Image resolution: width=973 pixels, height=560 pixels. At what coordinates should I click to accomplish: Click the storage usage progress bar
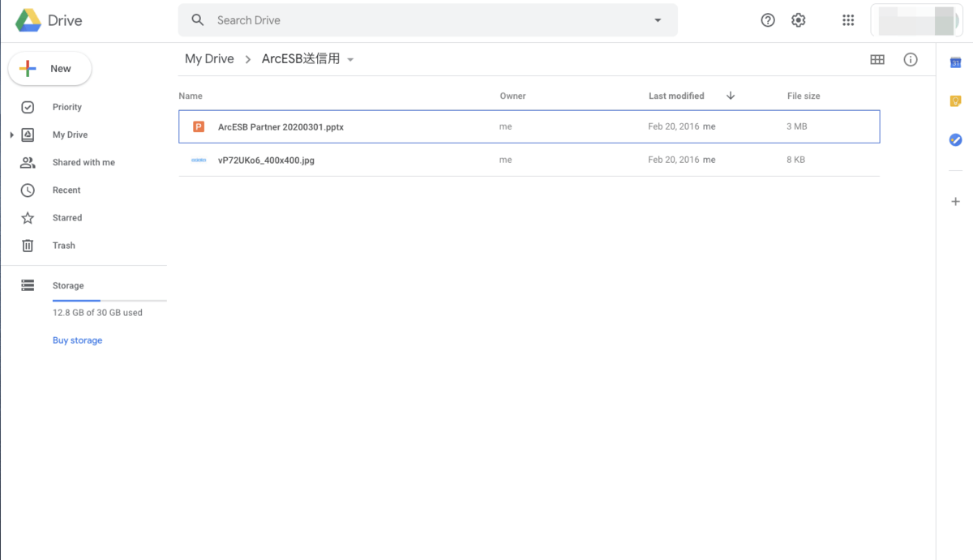pos(109,300)
